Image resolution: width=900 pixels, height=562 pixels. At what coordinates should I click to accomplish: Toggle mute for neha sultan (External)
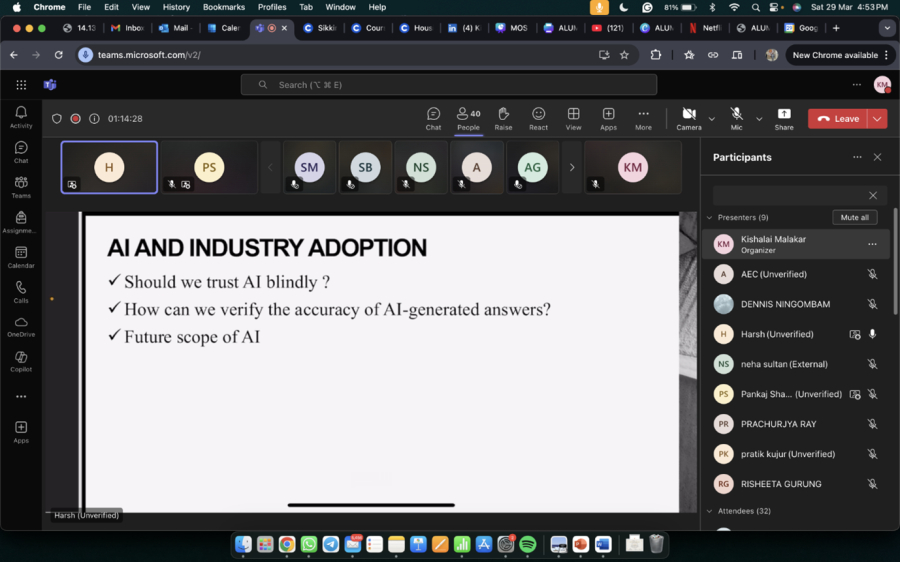tap(872, 364)
